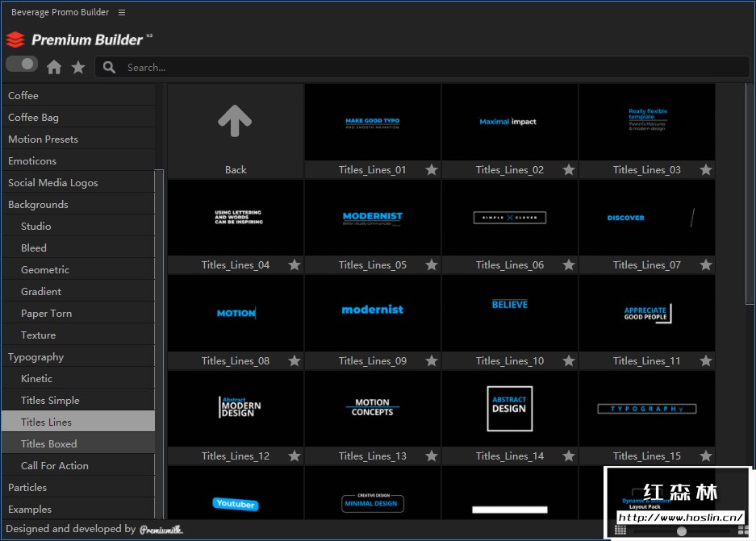Favorite Titles_Lines_02 with its star
Viewport: 756px width, 541px height.
[569, 169]
